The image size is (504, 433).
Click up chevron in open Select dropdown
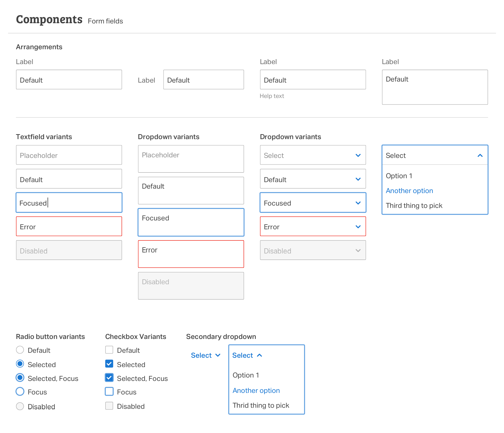[480, 156]
